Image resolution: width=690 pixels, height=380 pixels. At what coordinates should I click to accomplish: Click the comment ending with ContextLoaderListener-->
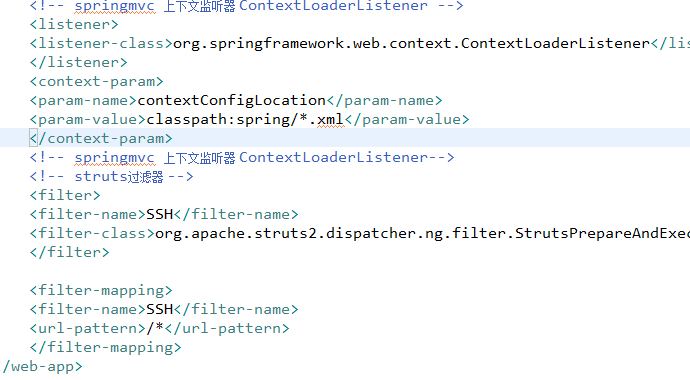coord(242,157)
